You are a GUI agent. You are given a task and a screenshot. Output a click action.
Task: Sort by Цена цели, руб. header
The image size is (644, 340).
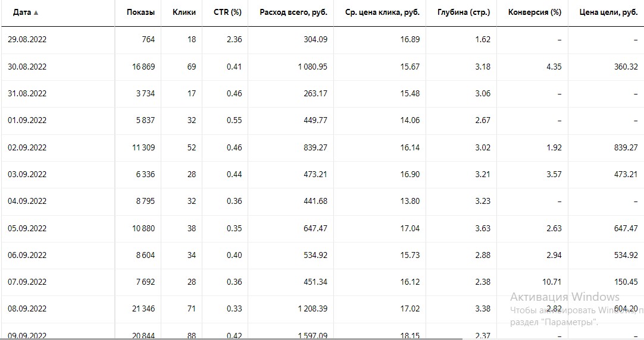608,12
